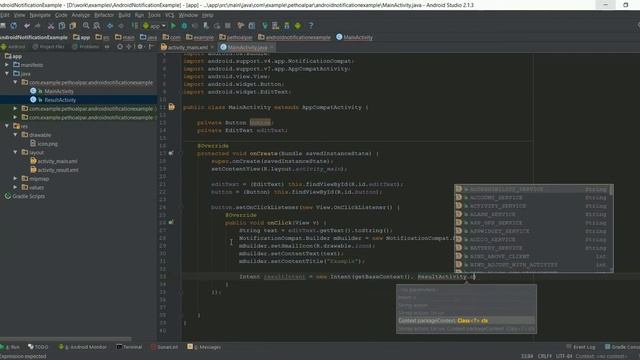
Task: Click the Stop icon in toolbar
Action: 228,26
